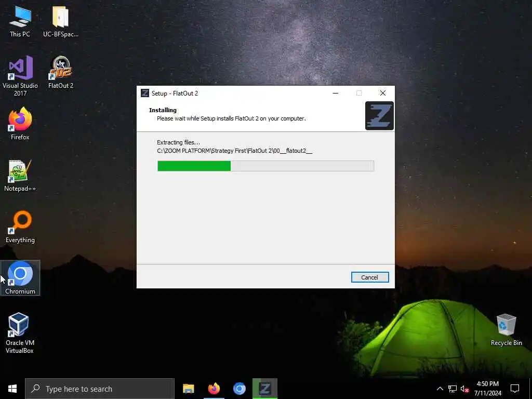
Task: Click the installation progress bar
Action: tap(265, 166)
